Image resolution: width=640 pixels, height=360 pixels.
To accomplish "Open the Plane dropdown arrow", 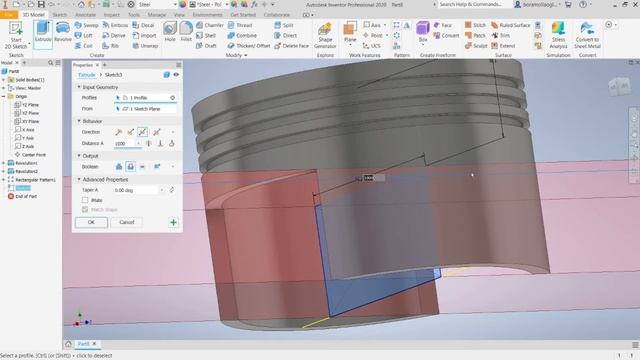I will [350, 45].
